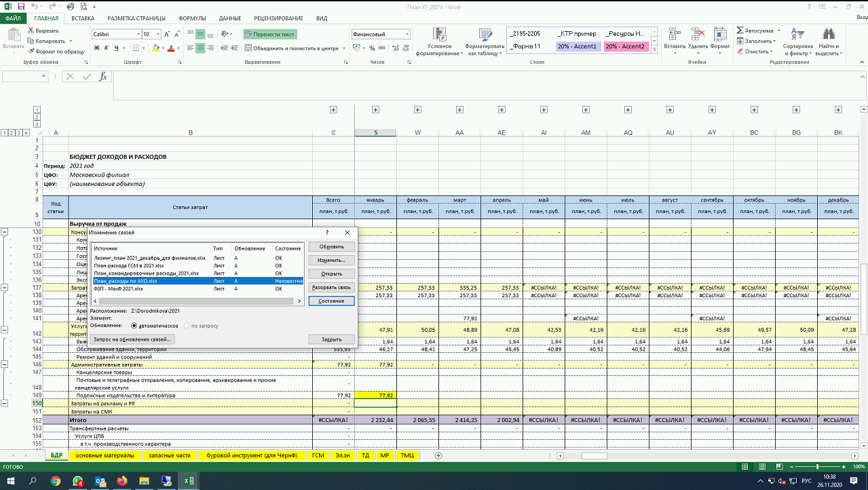The width and height of the screenshot is (868, 490).
Task: Toggle bold (Ж) formatting
Action: click(x=96, y=48)
